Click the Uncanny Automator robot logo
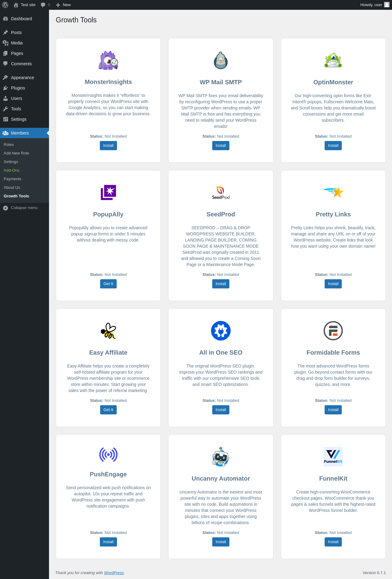 [221, 457]
